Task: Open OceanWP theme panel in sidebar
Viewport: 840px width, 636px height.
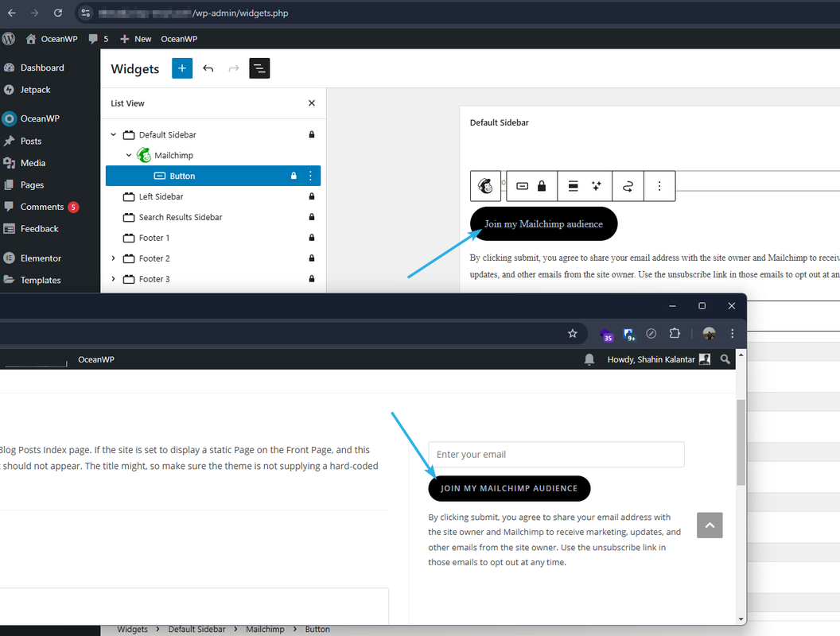Action: [x=40, y=118]
